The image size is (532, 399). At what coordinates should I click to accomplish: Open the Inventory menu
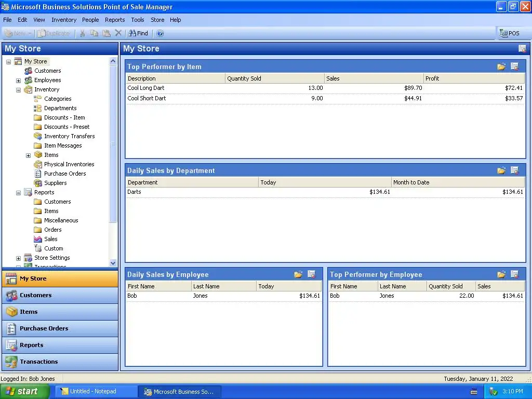pyautogui.click(x=64, y=20)
